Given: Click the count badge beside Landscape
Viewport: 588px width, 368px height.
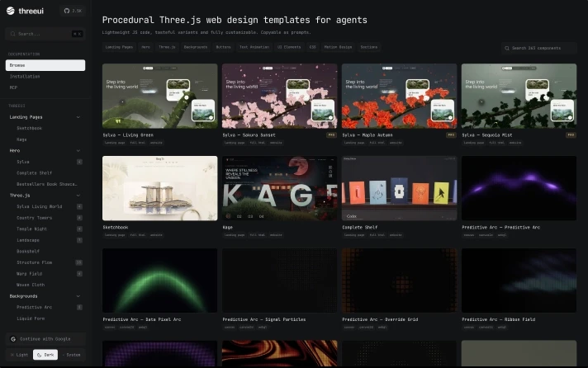Looking at the screenshot, I should (x=79, y=240).
